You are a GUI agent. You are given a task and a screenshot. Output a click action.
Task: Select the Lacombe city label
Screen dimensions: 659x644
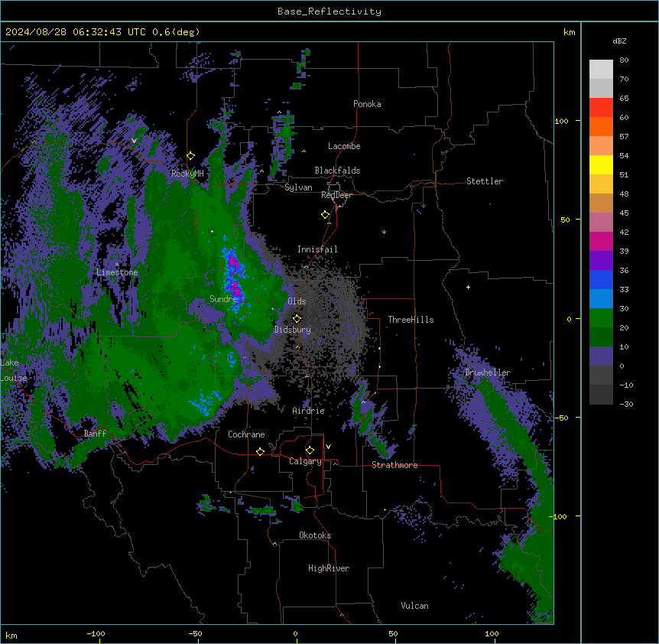[344, 146]
